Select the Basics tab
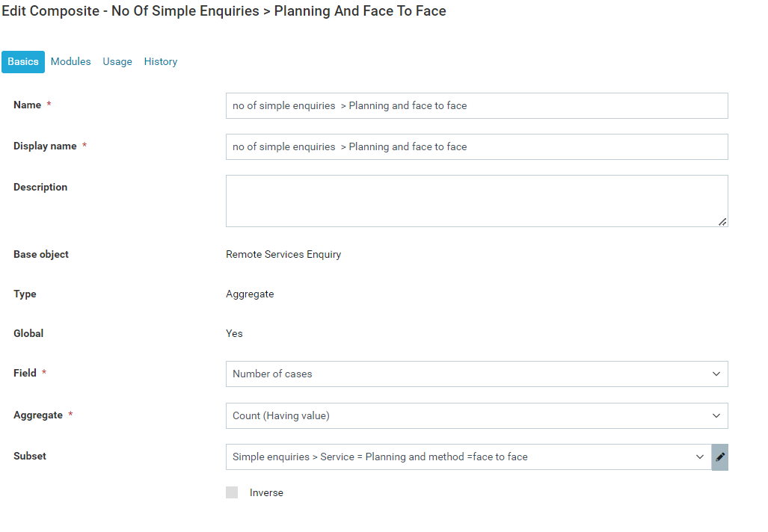 point(23,62)
